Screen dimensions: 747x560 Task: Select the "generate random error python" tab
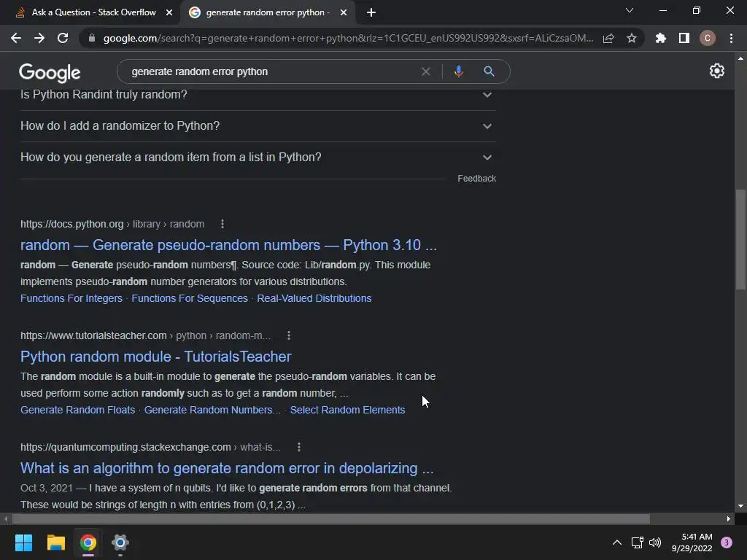click(268, 12)
